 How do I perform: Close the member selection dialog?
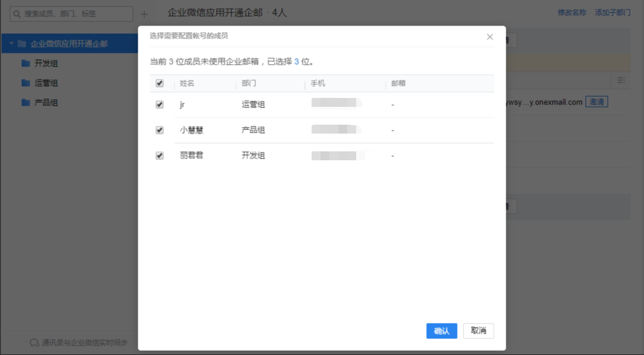tap(490, 37)
